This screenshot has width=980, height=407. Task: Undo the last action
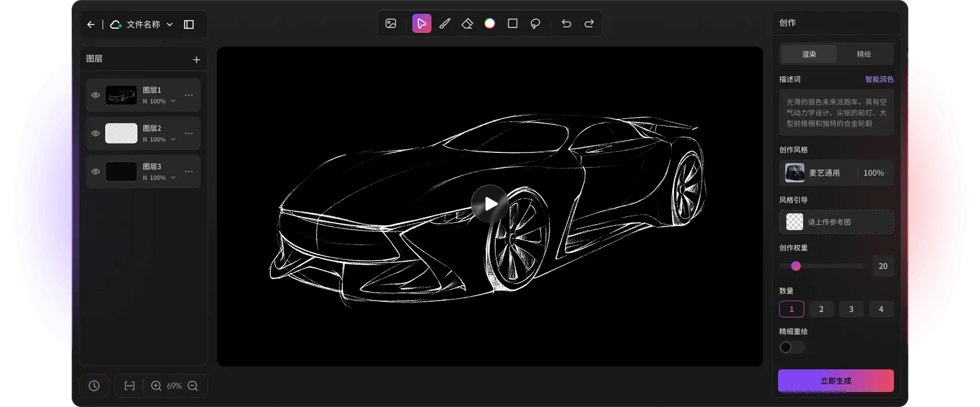[x=566, y=24]
